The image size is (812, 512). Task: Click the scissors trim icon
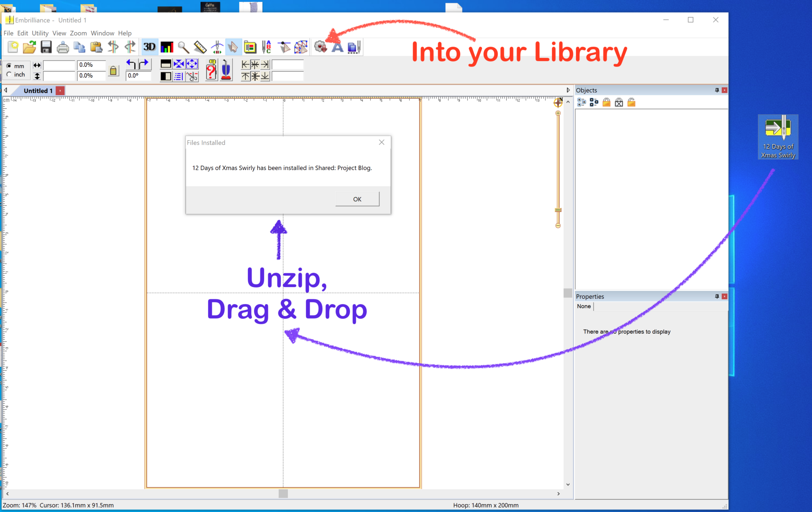(192, 76)
